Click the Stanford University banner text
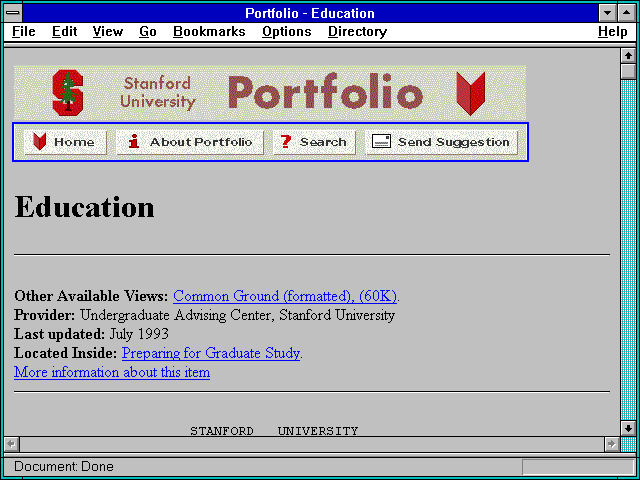 (x=158, y=93)
